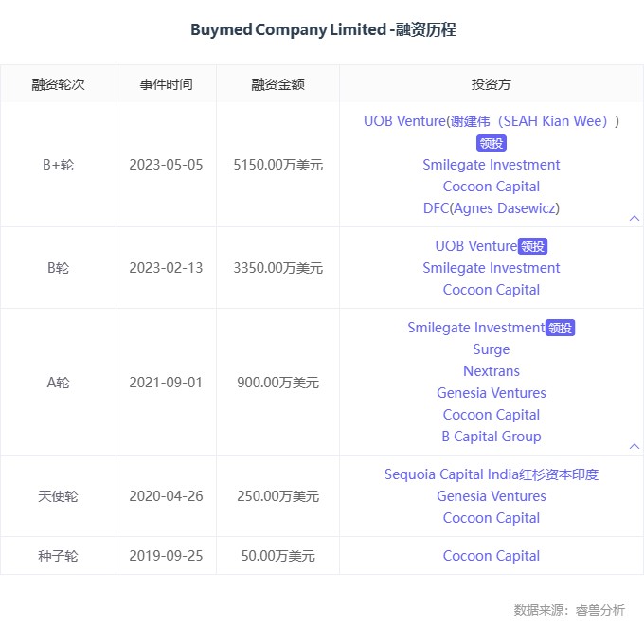Viewport: 644px width, 644px height.
Task: Open Smilegate Investment link in B轮 row
Action: pos(491,268)
